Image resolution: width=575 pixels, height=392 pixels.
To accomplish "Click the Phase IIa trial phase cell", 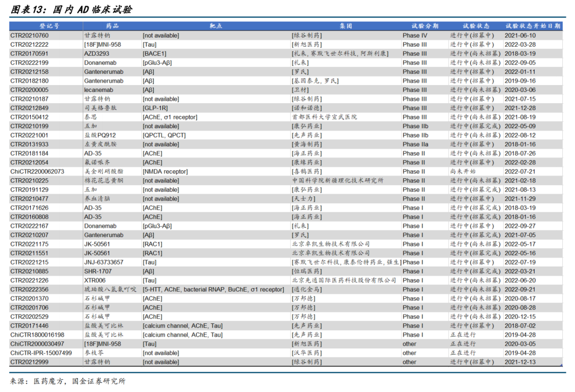I will click(x=415, y=144).
